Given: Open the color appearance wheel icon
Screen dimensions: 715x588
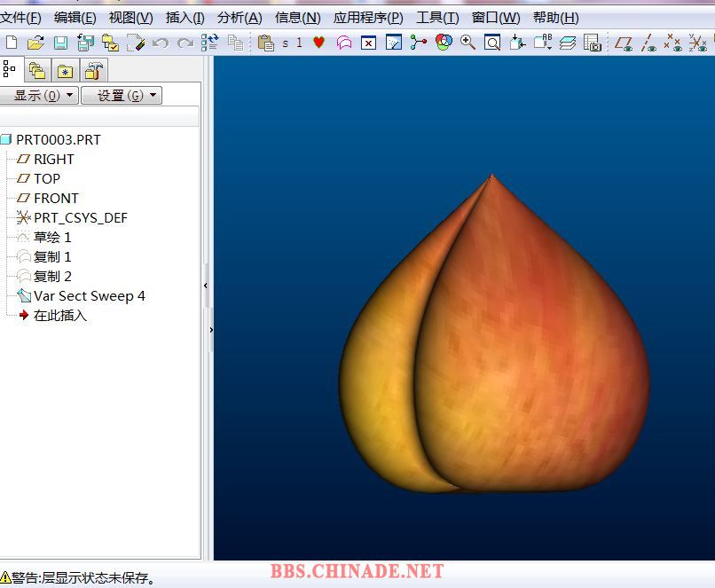Looking at the screenshot, I should click(444, 43).
